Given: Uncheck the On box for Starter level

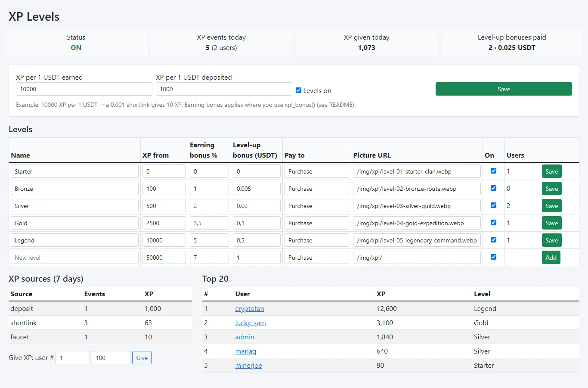Looking at the screenshot, I should coord(493,171).
